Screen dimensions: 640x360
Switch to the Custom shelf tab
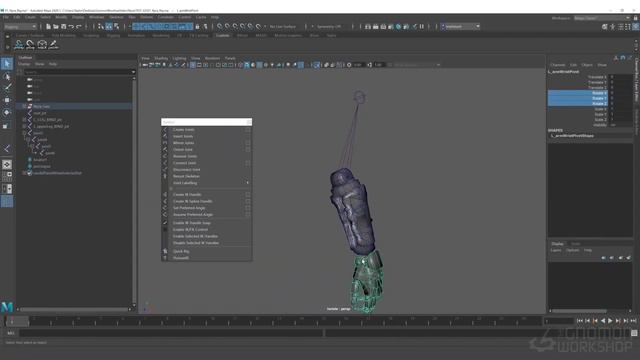click(222, 36)
